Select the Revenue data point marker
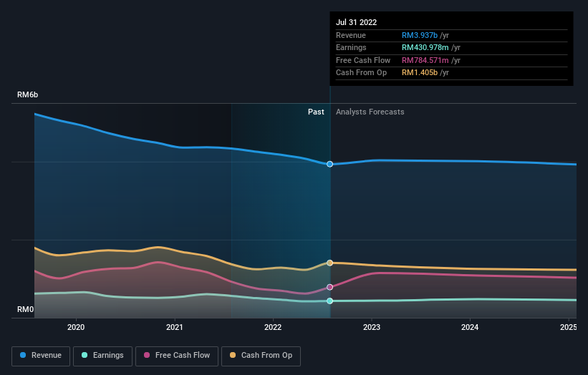This screenshot has height=375, width=588. [x=329, y=164]
